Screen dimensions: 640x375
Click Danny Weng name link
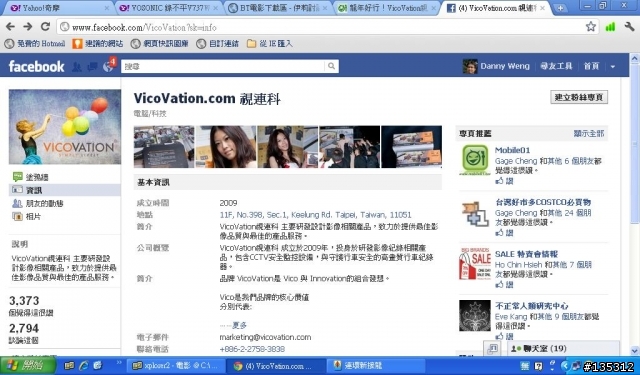click(504, 66)
